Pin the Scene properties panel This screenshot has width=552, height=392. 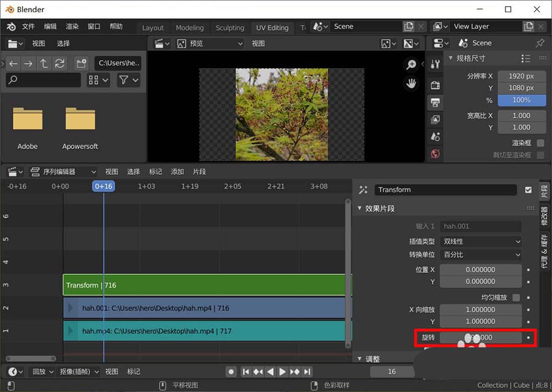coord(540,43)
